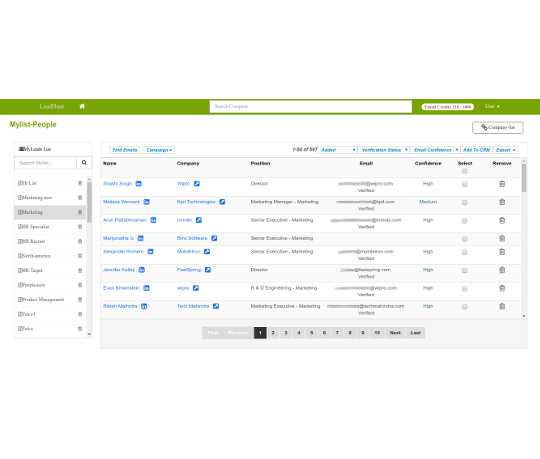Open Shashi Singh's LinkedIn profile icon
This screenshot has width=540, height=459.
pyautogui.click(x=138, y=184)
